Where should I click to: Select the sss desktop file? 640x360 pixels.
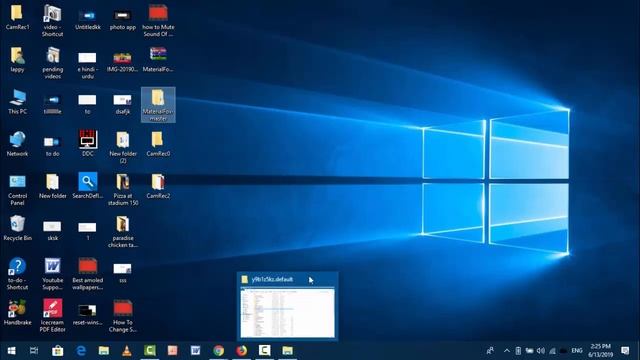tap(122, 273)
